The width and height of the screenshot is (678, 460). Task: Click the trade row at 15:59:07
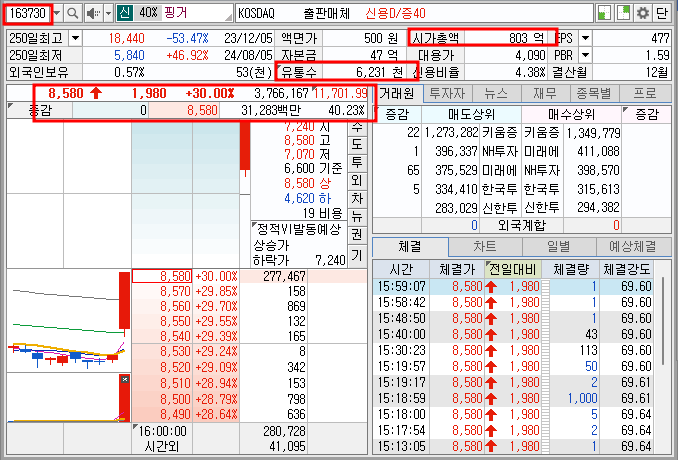[513, 286]
